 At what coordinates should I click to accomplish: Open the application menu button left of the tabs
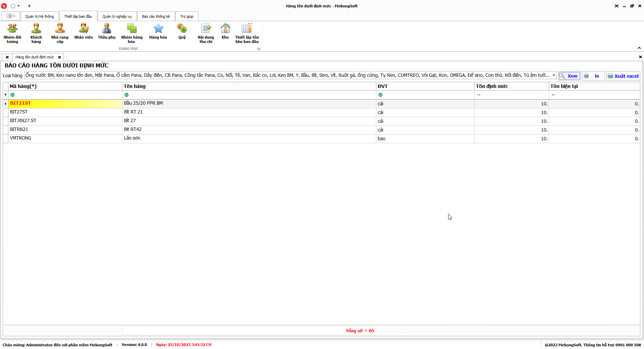coord(11,16)
